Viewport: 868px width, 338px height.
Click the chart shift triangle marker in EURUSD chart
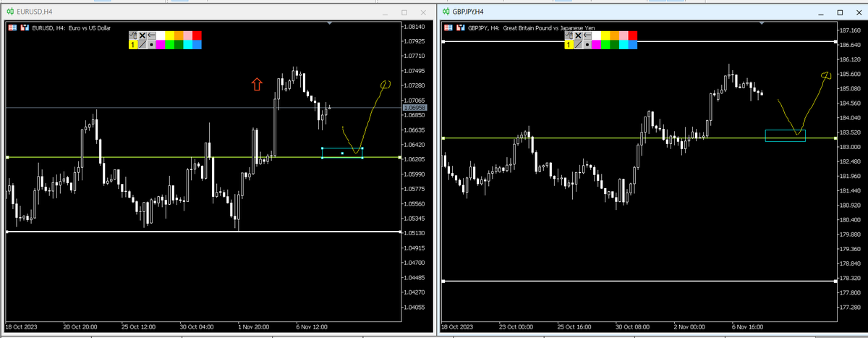(x=330, y=24)
